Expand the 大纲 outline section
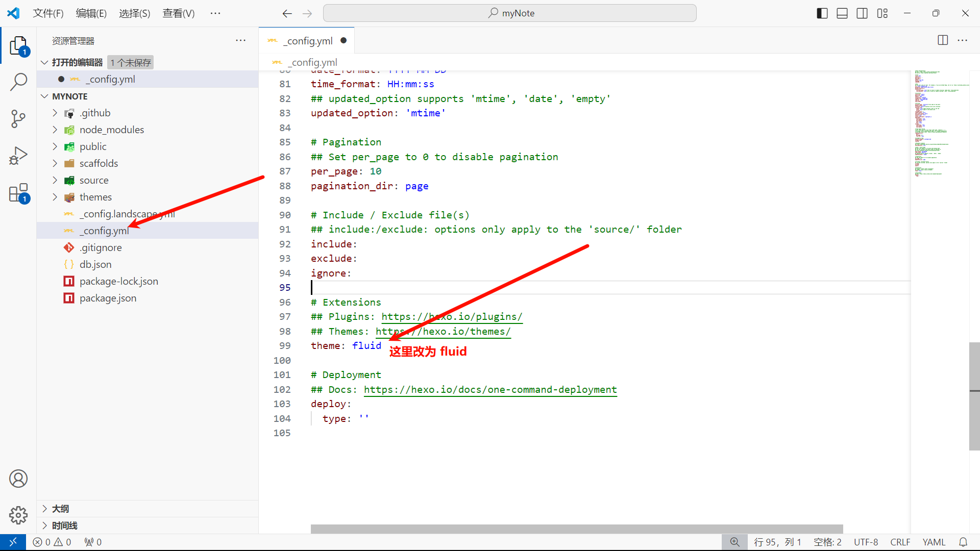Image resolution: width=980 pixels, height=551 pixels. 60,509
